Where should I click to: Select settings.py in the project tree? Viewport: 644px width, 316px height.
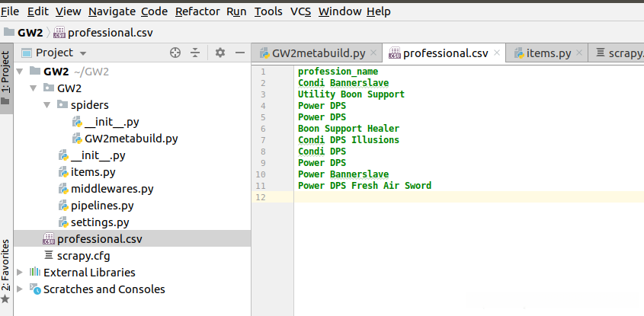tap(100, 222)
